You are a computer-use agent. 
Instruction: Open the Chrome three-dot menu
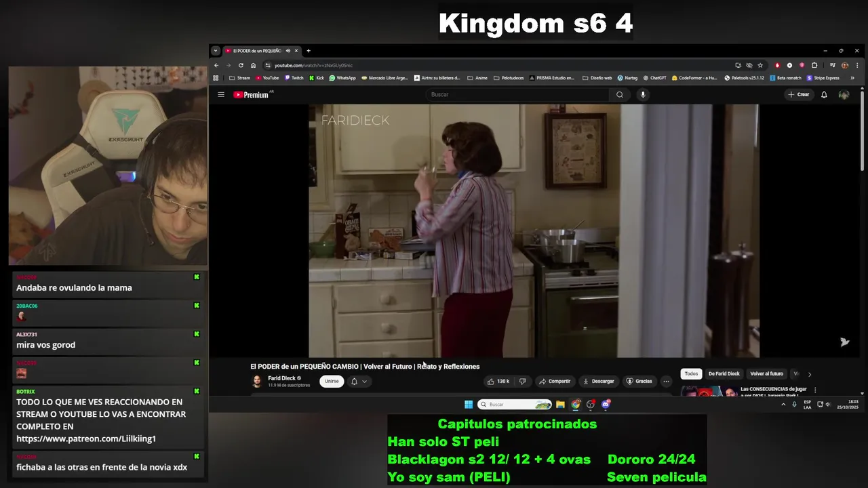(856, 65)
